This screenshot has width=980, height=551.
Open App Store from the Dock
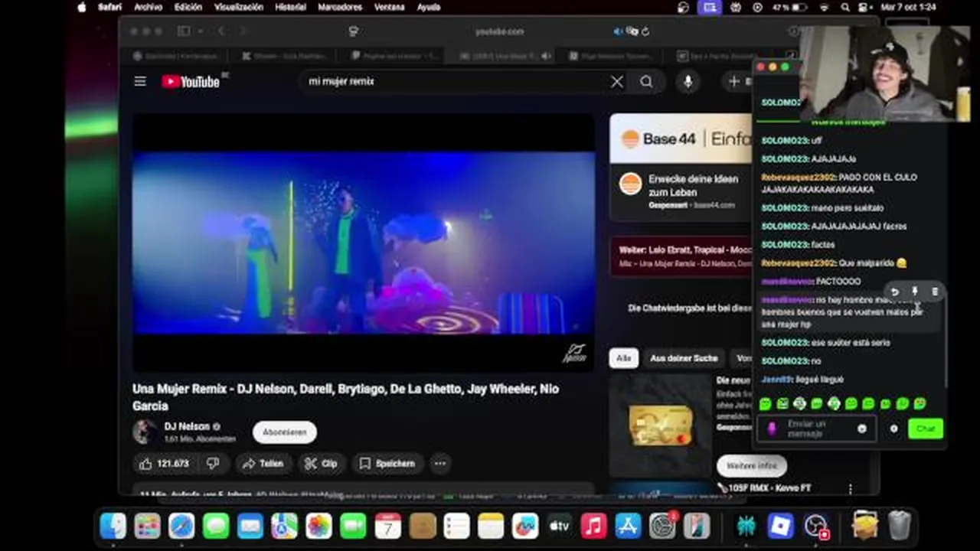pyautogui.click(x=628, y=527)
